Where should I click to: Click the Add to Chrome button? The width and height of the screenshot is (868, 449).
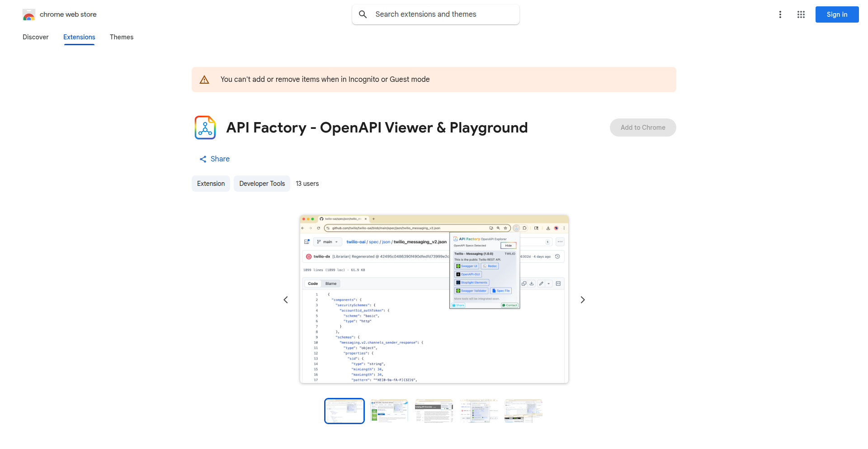642,128
